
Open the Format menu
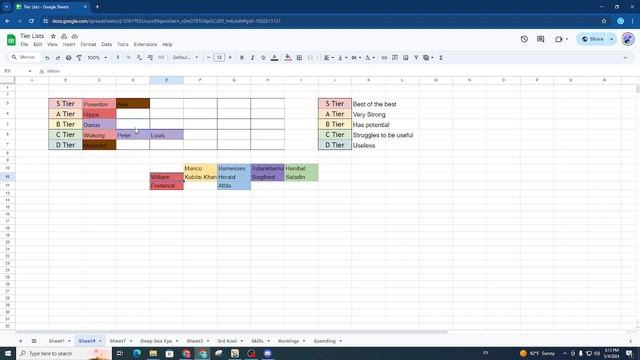coord(88,44)
